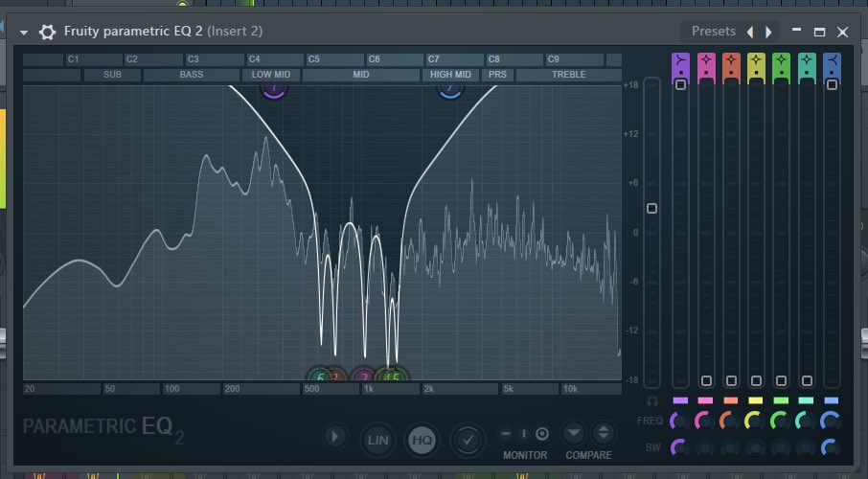Select the purple band 1 color swatch
Viewport: 868px width, 479px height.
click(680, 400)
